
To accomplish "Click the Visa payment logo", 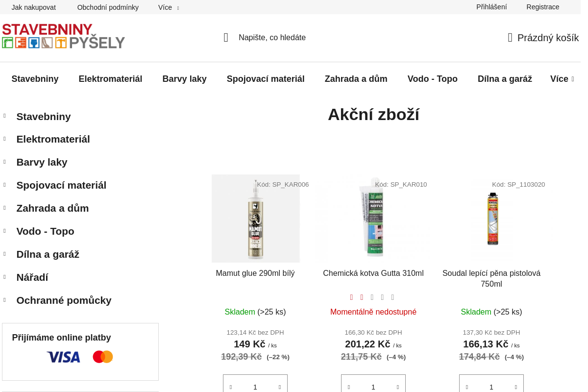I will tap(63, 357).
